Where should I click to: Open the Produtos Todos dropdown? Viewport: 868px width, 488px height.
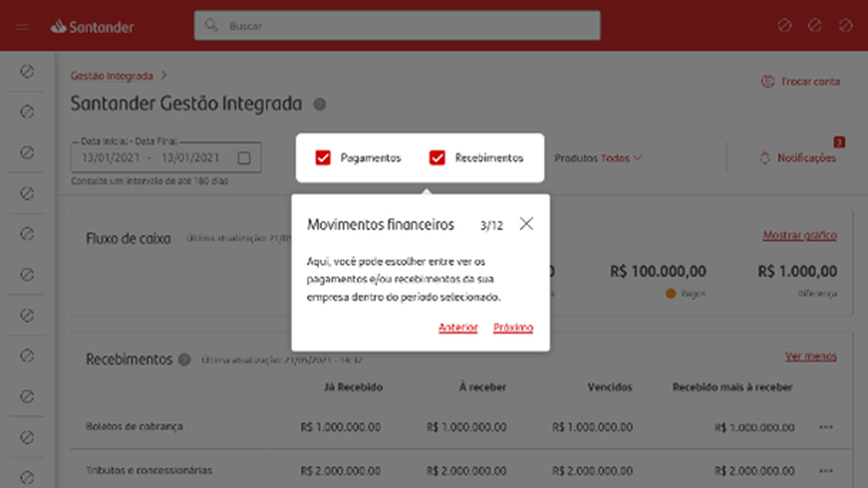[x=598, y=158]
